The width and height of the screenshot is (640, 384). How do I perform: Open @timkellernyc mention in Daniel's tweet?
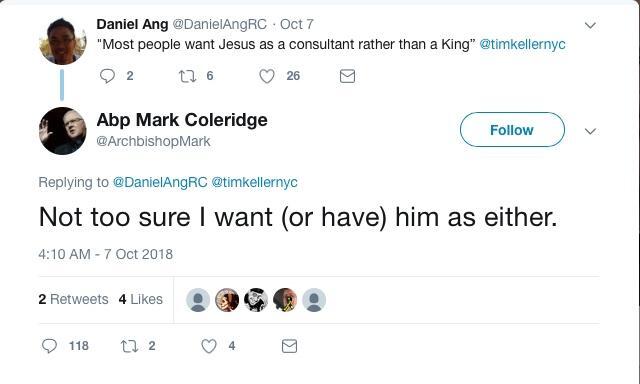pos(522,44)
